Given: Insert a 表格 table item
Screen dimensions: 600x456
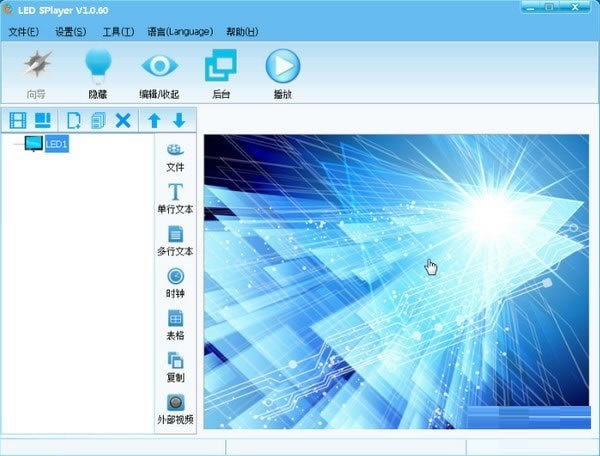Looking at the screenshot, I should point(175,325).
